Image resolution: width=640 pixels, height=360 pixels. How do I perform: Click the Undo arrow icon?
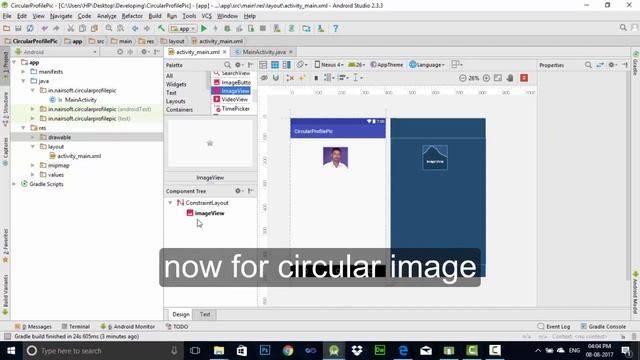tap(44, 29)
